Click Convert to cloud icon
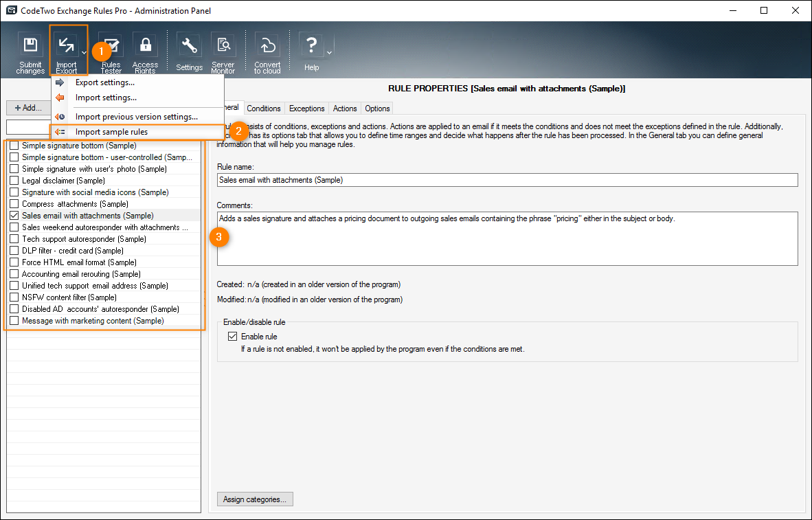This screenshot has height=520, width=812. pyautogui.click(x=267, y=45)
